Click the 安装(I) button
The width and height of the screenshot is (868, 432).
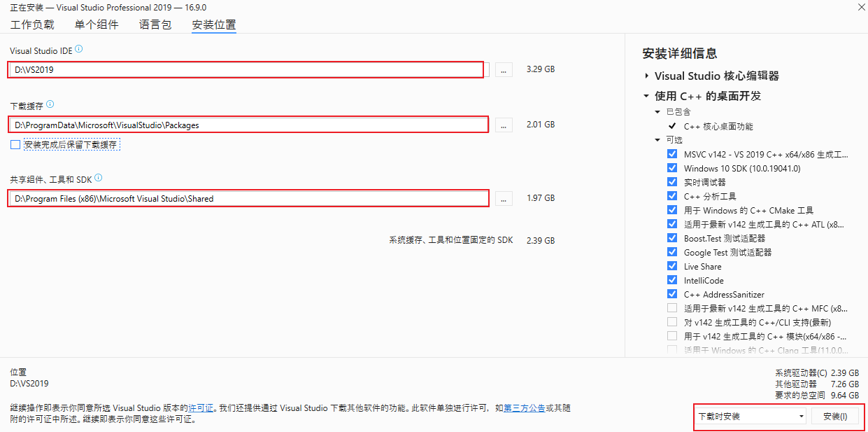835,417
